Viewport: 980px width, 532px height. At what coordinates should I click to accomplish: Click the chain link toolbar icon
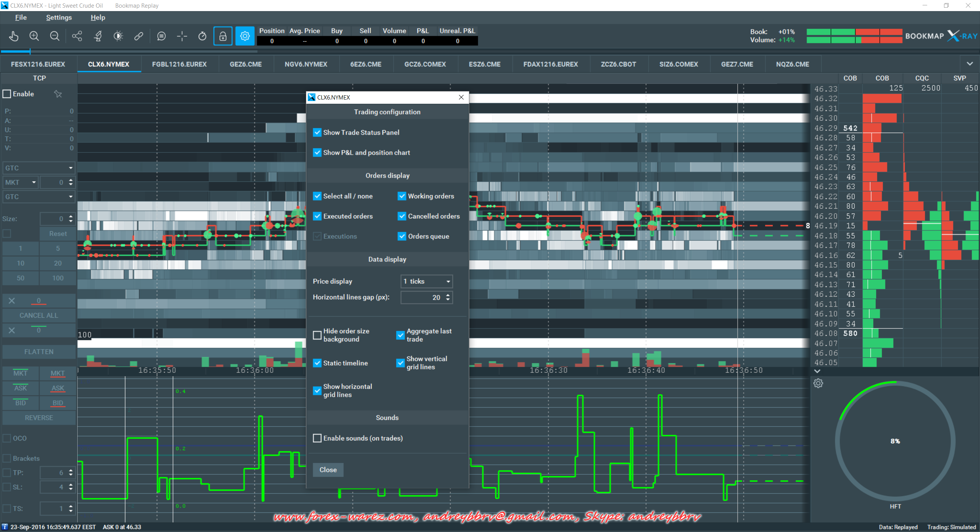coord(139,36)
